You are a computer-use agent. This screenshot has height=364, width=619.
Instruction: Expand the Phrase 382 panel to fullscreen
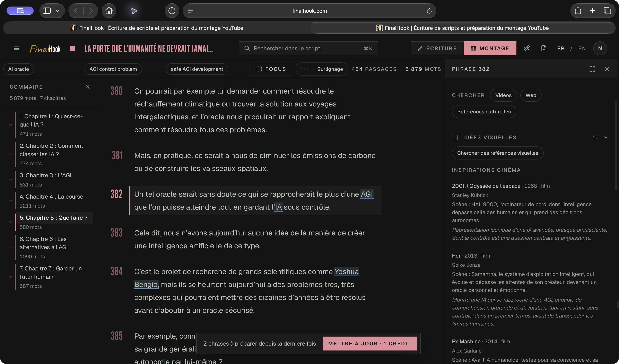(592, 69)
